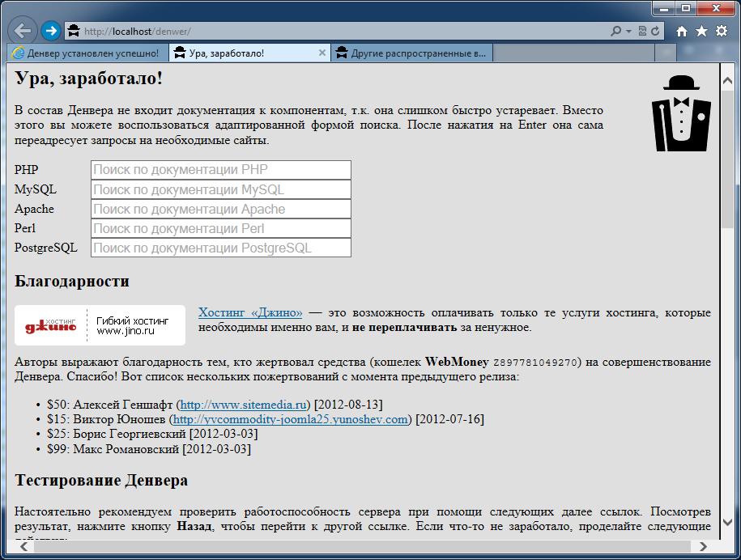Refresh the page with the reload icon

[x=654, y=32]
